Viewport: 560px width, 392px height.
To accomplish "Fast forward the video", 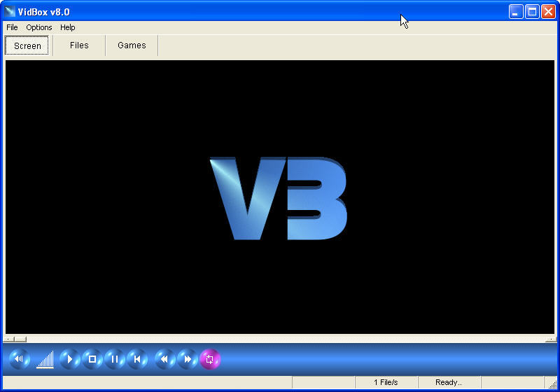I will 187,359.
